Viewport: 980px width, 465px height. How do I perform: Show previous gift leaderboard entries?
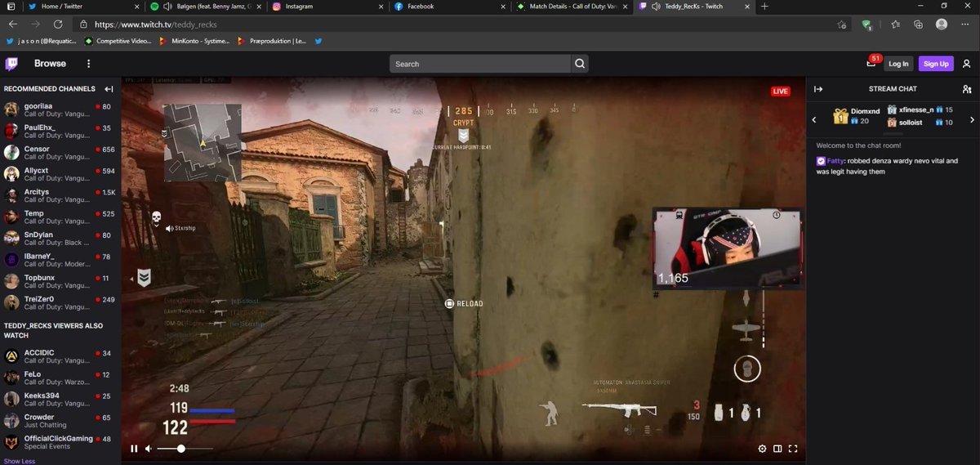814,120
